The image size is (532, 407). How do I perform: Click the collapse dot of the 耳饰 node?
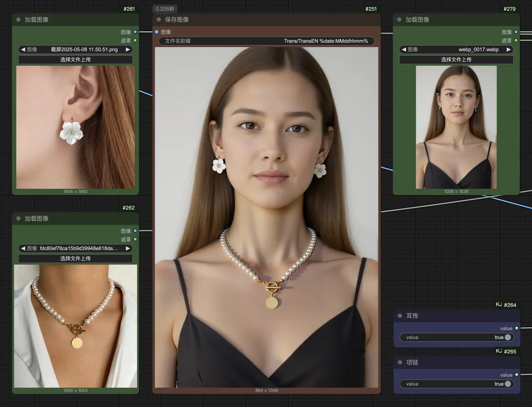pos(400,316)
